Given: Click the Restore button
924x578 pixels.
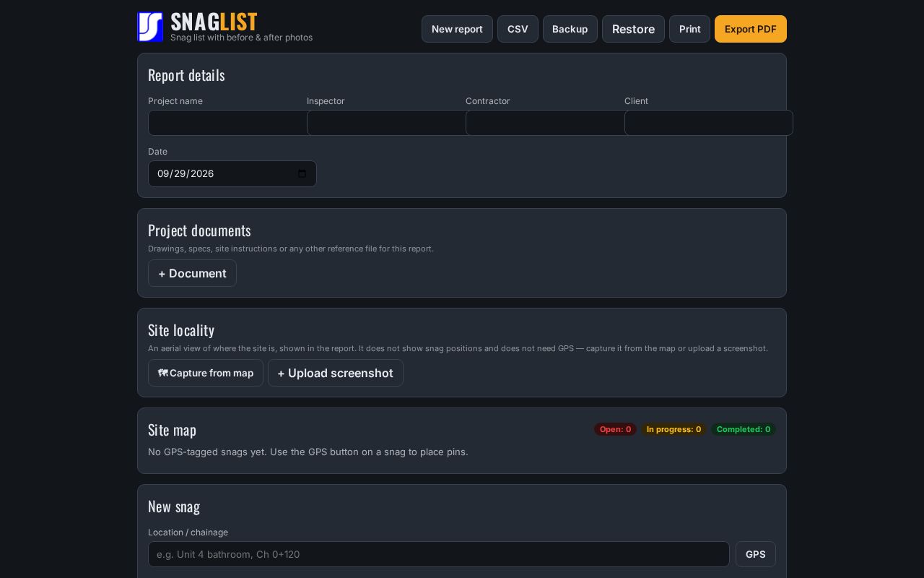Looking at the screenshot, I should [x=633, y=29].
